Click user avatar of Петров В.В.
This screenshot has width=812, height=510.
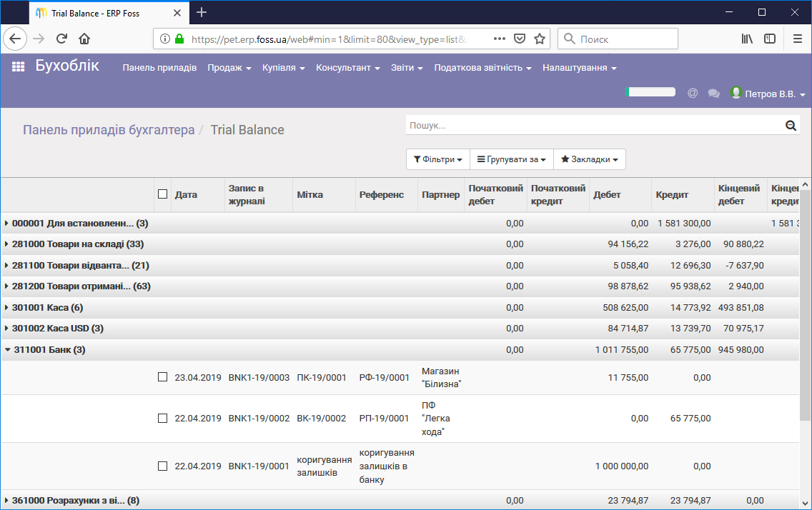[x=736, y=93]
